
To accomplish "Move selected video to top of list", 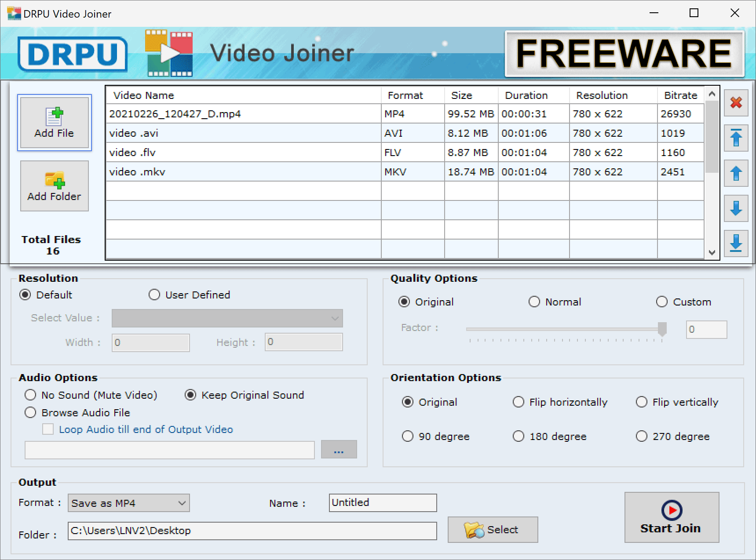I will tap(736, 138).
